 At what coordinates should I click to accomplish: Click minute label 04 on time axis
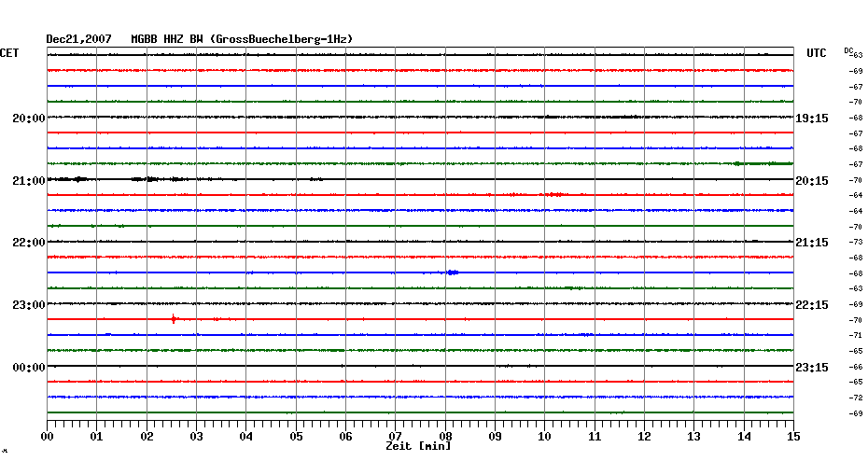tap(246, 437)
